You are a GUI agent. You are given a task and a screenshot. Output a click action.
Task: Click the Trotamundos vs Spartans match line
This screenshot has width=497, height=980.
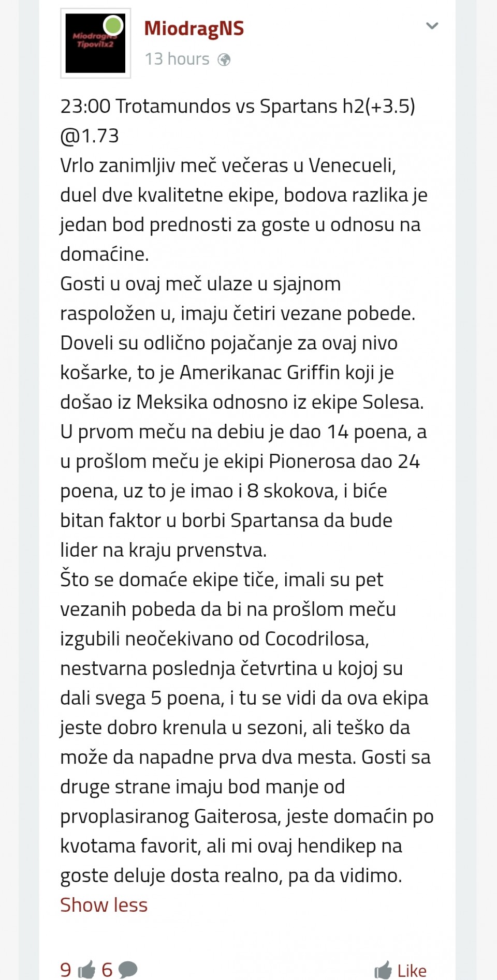tap(238, 106)
